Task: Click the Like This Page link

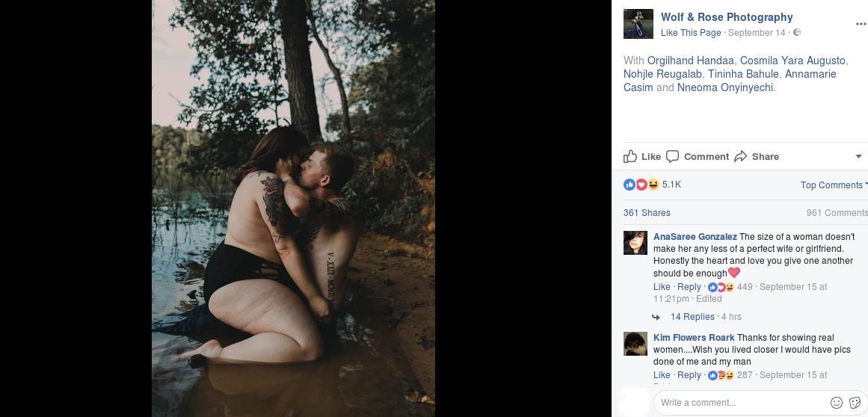Action: [691, 33]
